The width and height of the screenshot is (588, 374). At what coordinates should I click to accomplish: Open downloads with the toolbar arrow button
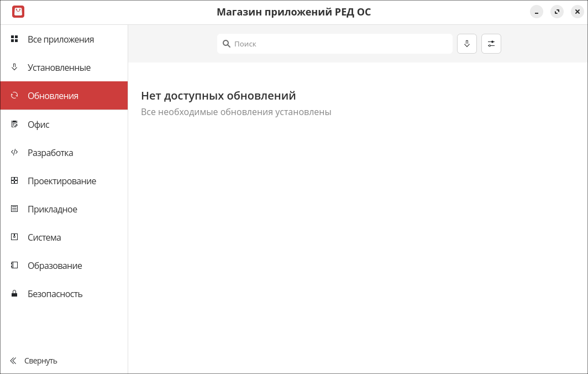coord(467,44)
